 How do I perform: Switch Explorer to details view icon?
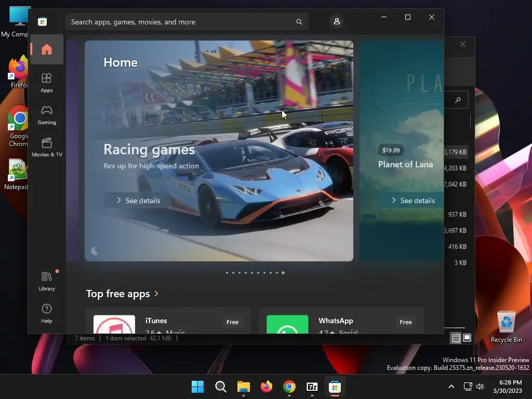[456, 338]
